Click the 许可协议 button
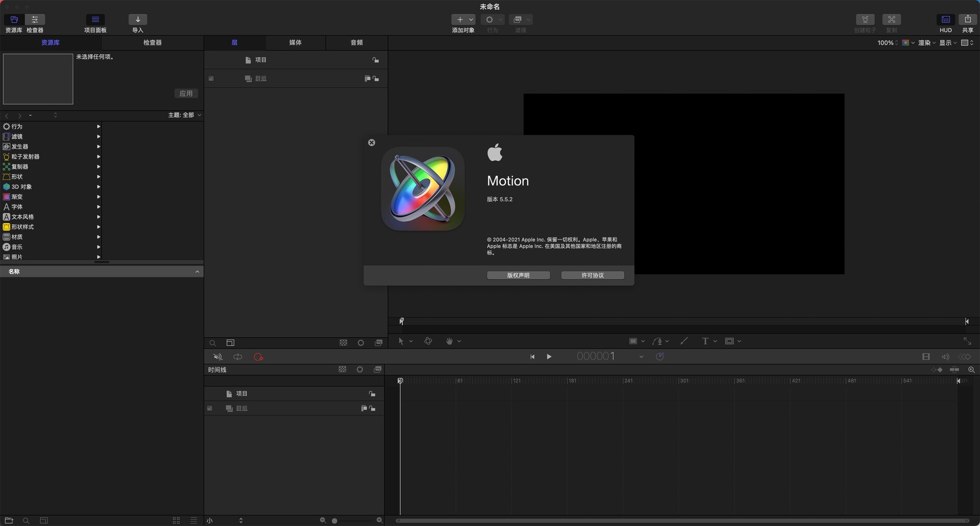This screenshot has width=980, height=526. [593, 275]
